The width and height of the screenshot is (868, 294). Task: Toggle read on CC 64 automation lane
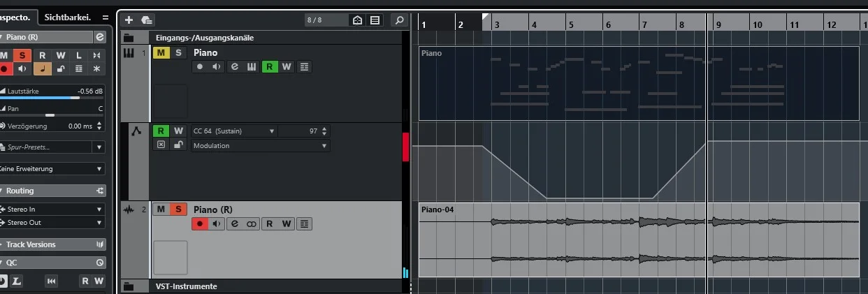tap(161, 131)
